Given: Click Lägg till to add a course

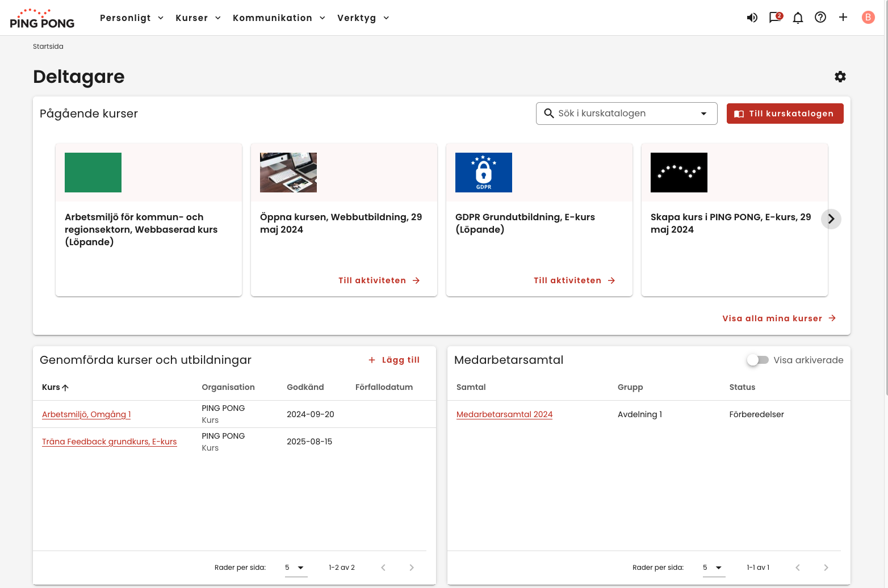Looking at the screenshot, I should (x=394, y=360).
